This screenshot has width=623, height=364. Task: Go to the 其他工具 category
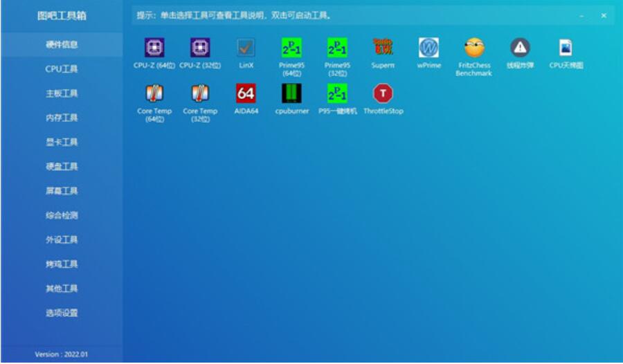click(62, 289)
